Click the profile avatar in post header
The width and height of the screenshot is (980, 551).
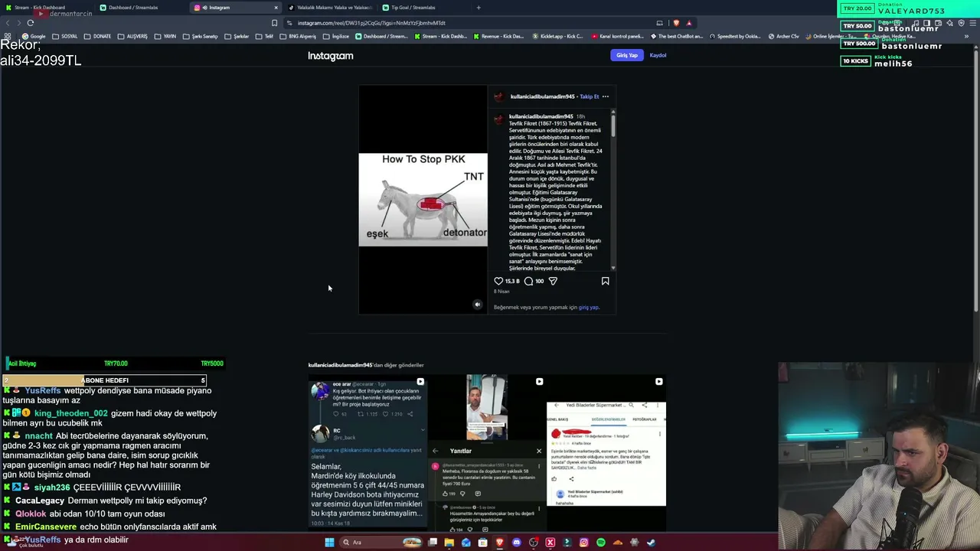coord(499,96)
